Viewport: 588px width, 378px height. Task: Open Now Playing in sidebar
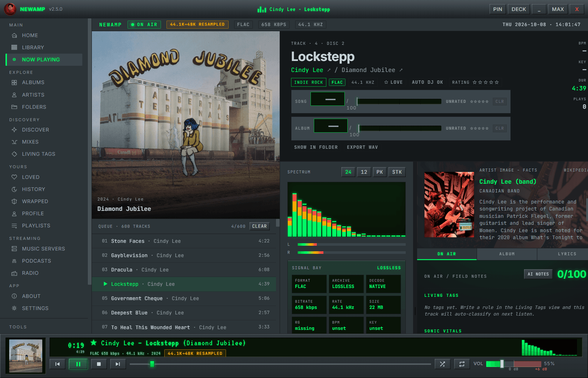coord(44,60)
